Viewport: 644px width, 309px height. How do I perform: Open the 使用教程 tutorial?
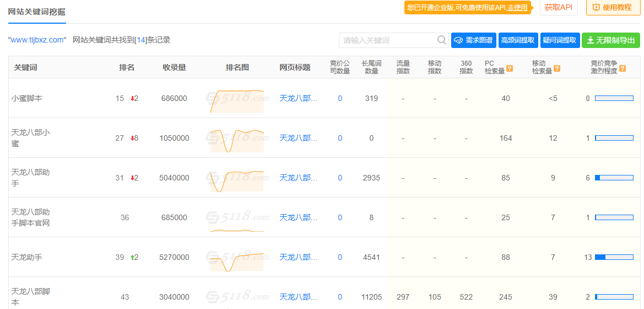point(613,7)
